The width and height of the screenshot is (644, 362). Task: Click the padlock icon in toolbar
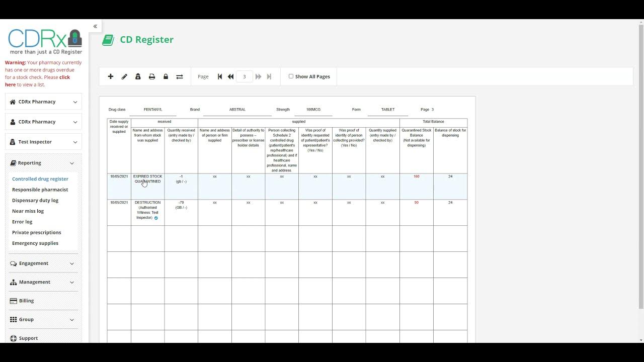tap(166, 76)
